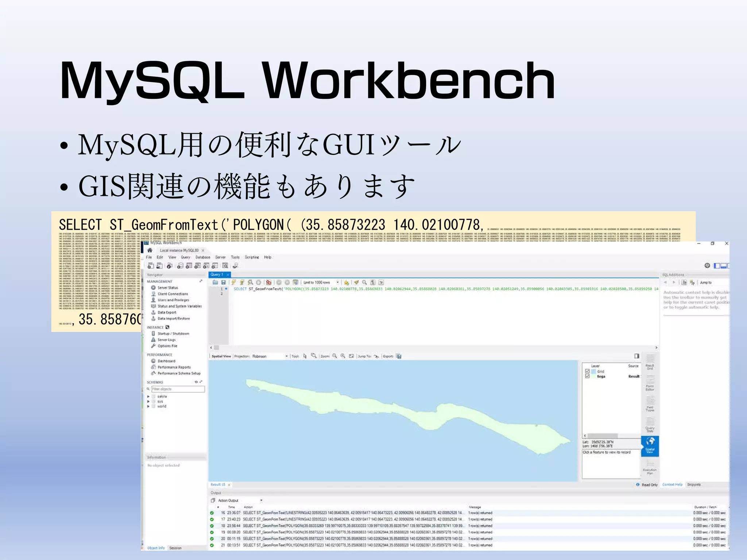Toggle the left sidebar panel icon
Screen dimensions: 747x560
pyautogui.click(x=717, y=265)
